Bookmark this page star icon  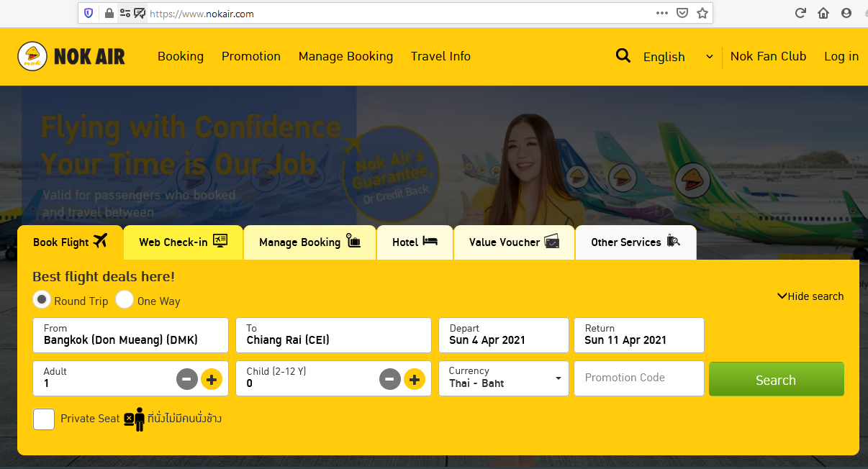coord(702,13)
